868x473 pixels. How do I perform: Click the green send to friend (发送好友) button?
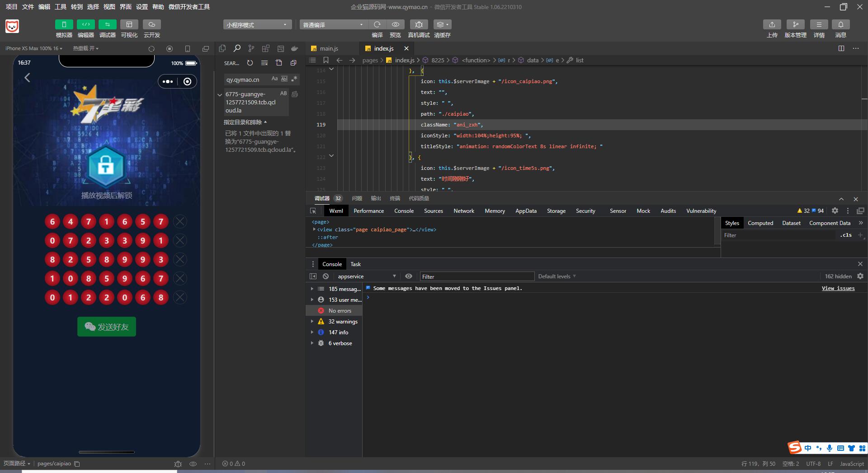point(107,327)
